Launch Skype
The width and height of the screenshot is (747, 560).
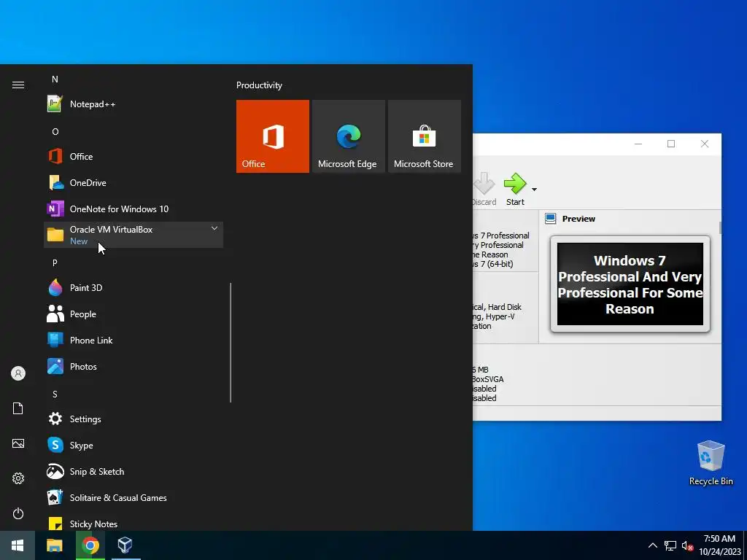(133, 446)
